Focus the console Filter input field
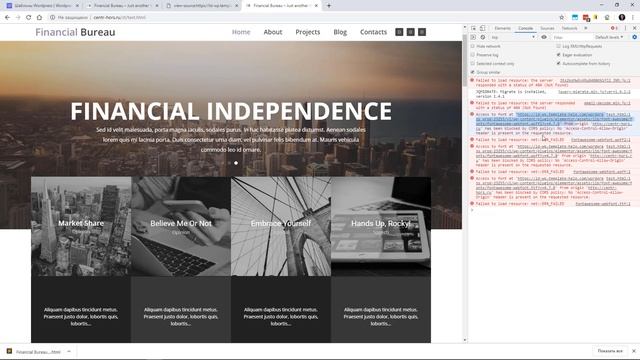Viewport: 640px width, 360px height. 571,37
